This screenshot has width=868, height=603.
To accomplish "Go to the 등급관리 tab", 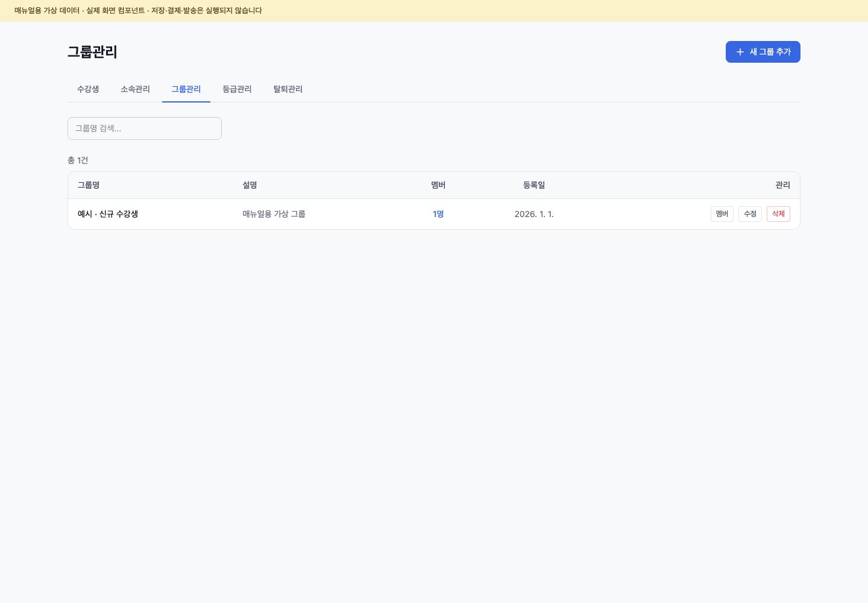I will [237, 89].
